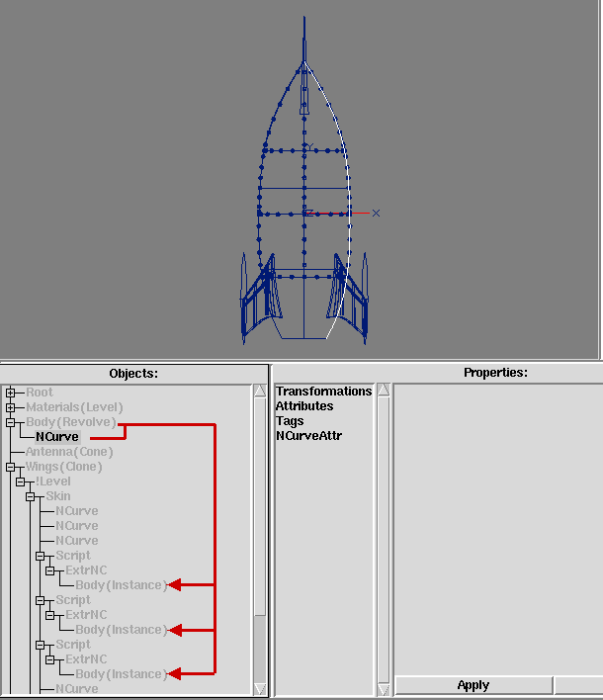
Task: Select the highlighted NCurve object under Body
Action: [56, 437]
